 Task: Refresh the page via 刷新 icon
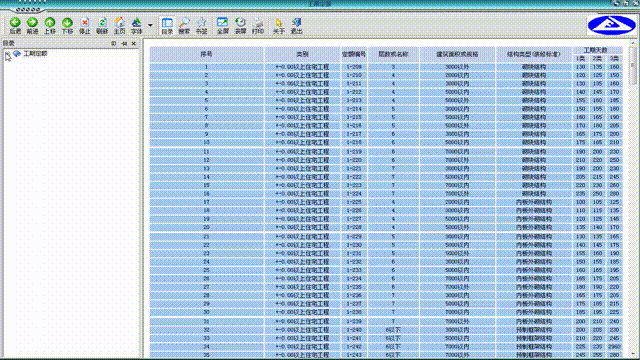coord(102,25)
